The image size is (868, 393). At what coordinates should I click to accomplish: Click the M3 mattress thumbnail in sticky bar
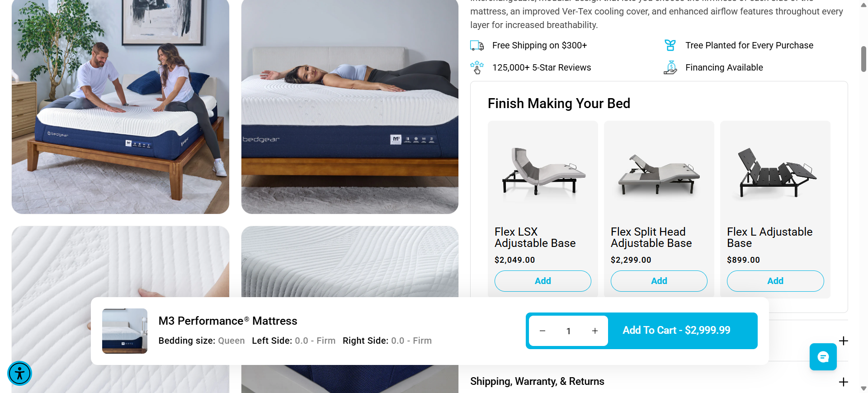click(x=125, y=331)
